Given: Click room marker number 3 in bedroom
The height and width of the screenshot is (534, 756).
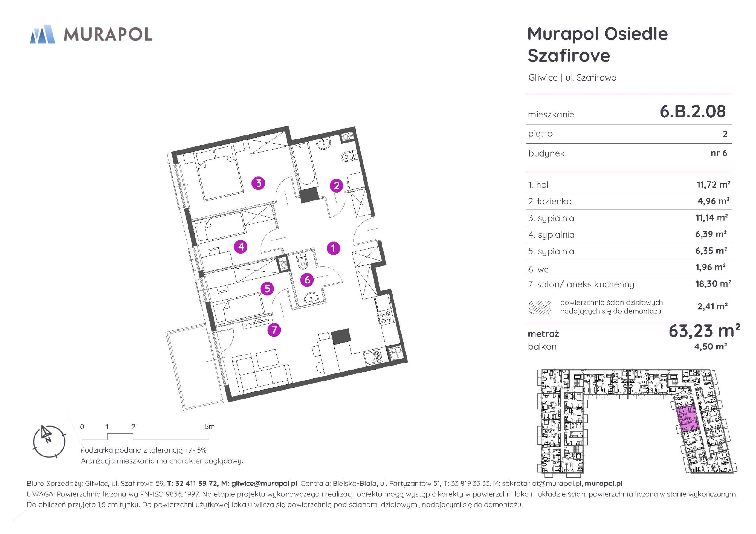Looking at the screenshot, I should pyautogui.click(x=258, y=183).
